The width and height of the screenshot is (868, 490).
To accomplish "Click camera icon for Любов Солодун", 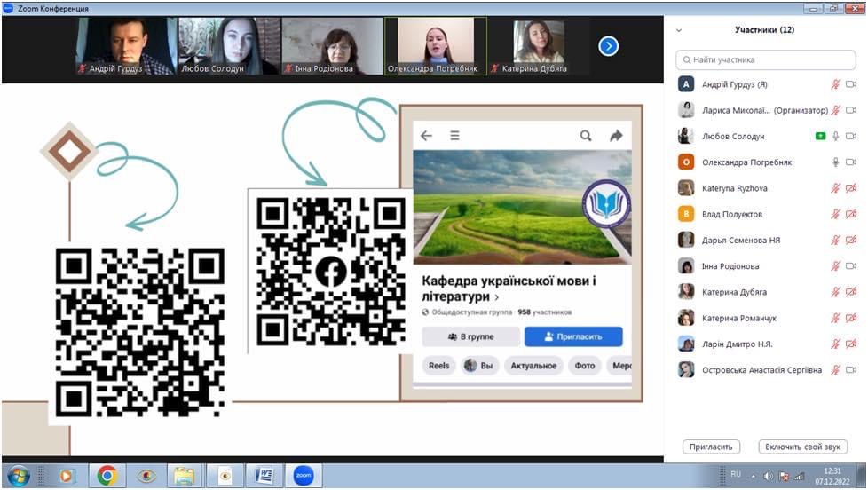I will point(851,136).
